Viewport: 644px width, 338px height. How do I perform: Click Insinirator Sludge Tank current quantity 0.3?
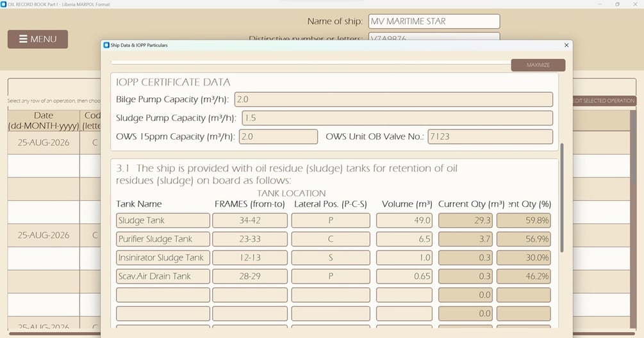[x=465, y=257]
